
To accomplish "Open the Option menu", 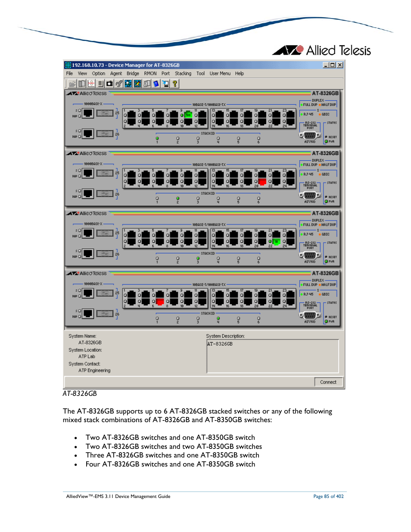I will pyautogui.click(x=99, y=74).
